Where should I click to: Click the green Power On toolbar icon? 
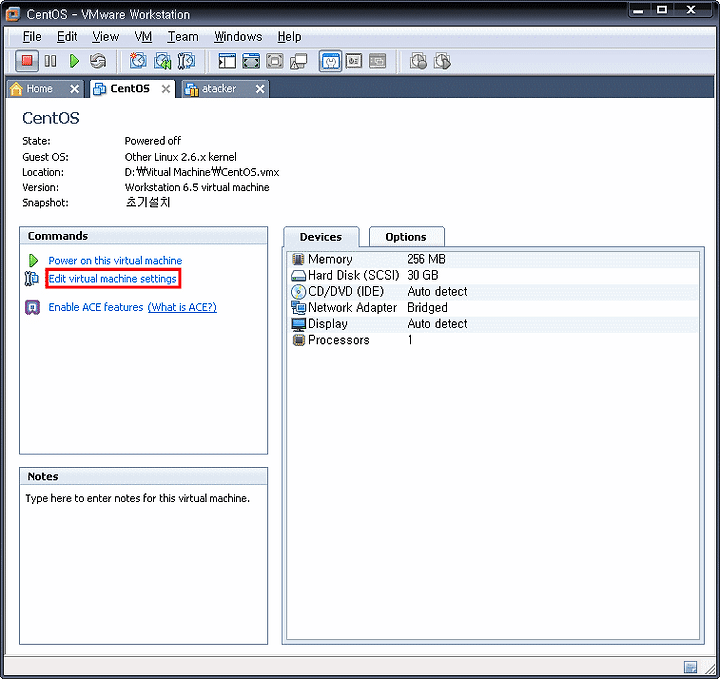[74, 61]
